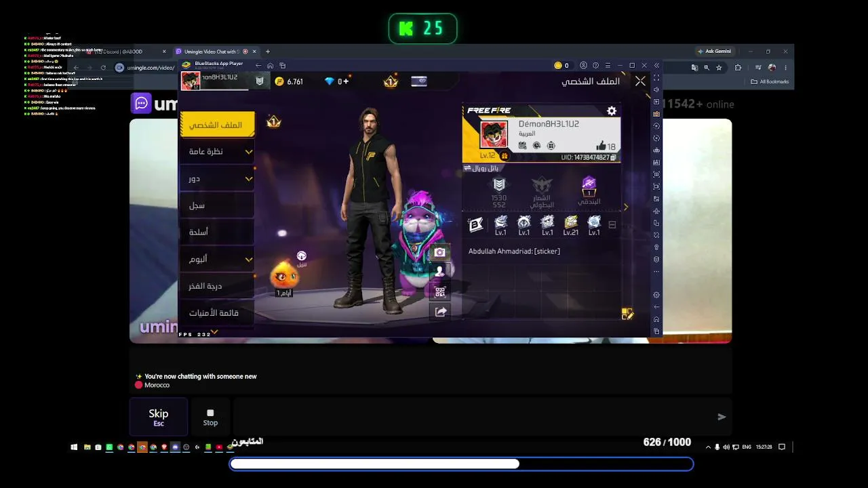868x488 pixels.
Task: Add diamonds with the plus beside 0
Action: (346, 81)
